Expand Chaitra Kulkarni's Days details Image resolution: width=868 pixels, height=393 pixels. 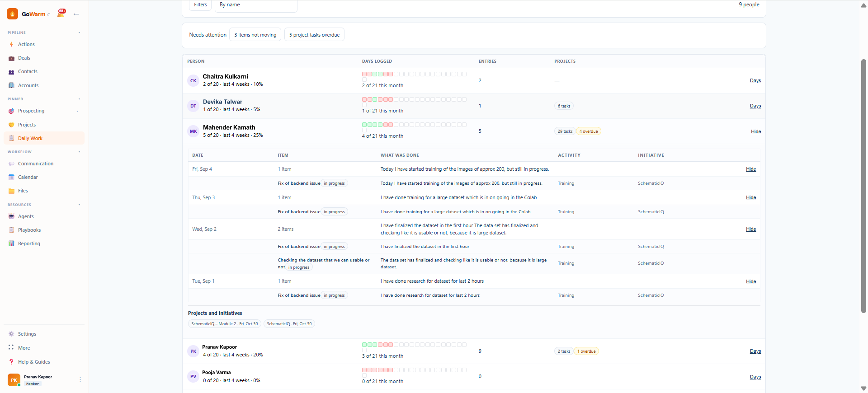coord(755,81)
